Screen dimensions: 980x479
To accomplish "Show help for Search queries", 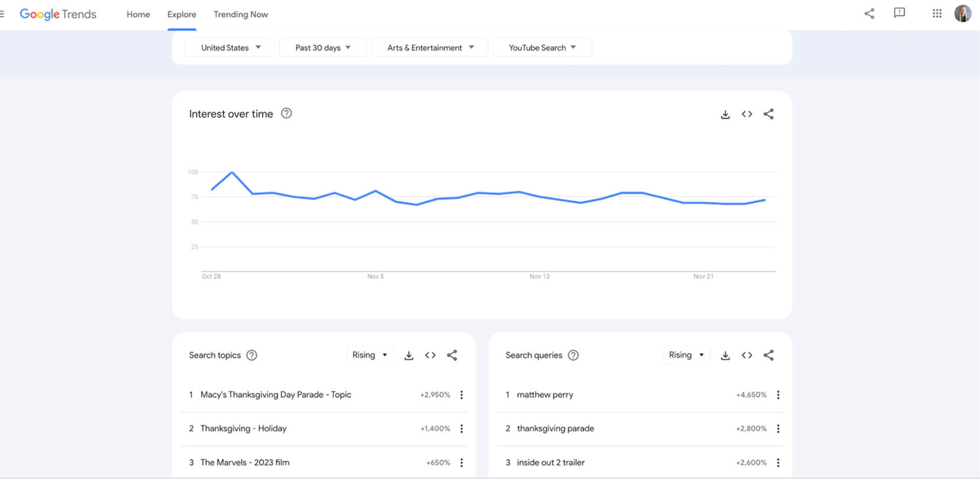I will [x=573, y=355].
